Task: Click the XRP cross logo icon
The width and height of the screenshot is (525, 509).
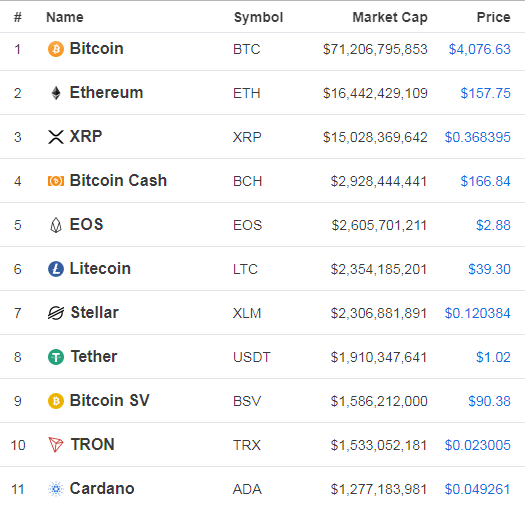Action: click(x=56, y=137)
